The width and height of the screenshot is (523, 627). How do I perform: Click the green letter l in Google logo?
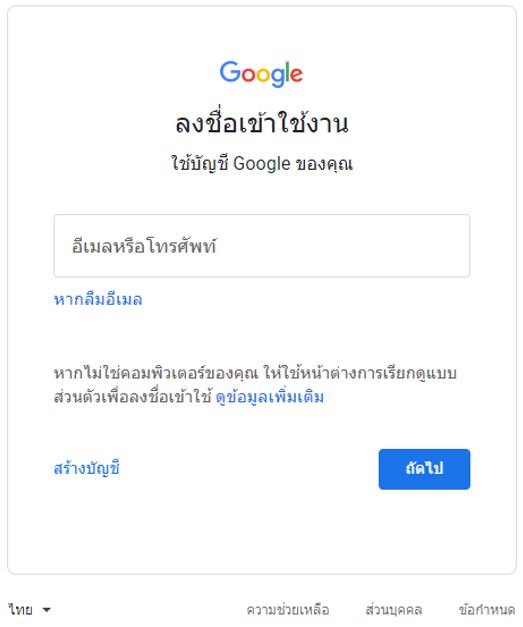[286, 72]
